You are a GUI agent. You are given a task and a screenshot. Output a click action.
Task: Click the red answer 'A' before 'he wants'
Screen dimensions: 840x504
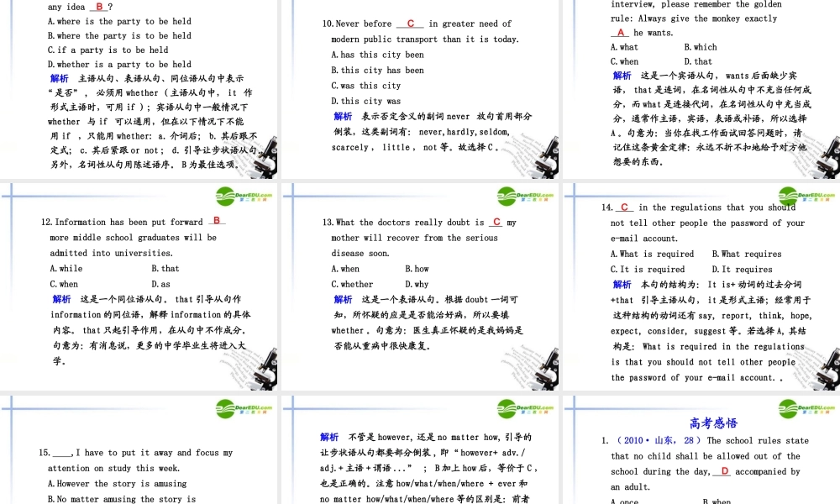tap(621, 33)
